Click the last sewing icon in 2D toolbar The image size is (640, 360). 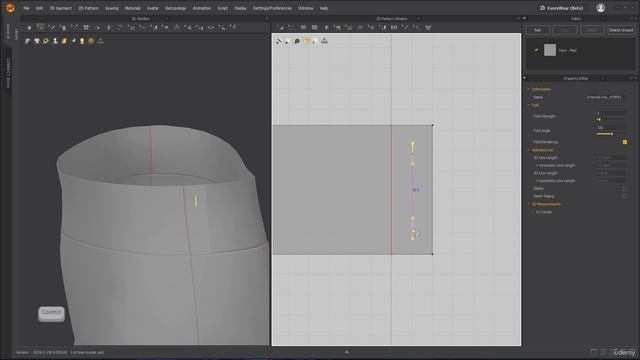tap(428, 27)
